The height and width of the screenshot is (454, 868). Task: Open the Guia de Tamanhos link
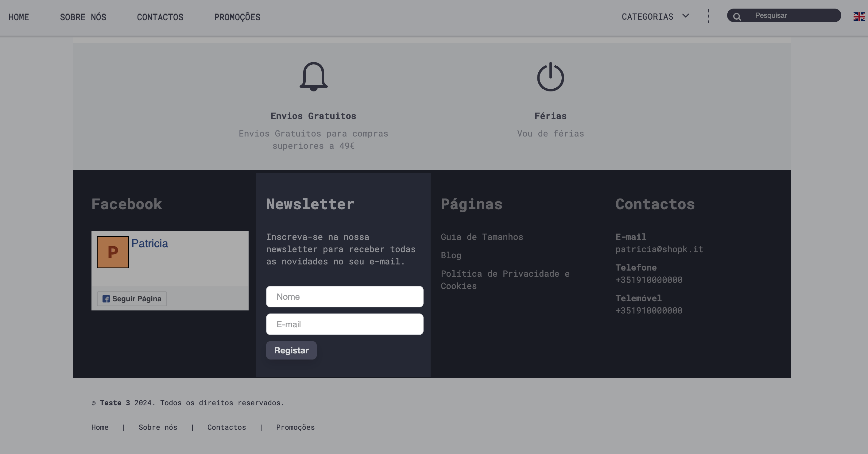(x=482, y=237)
